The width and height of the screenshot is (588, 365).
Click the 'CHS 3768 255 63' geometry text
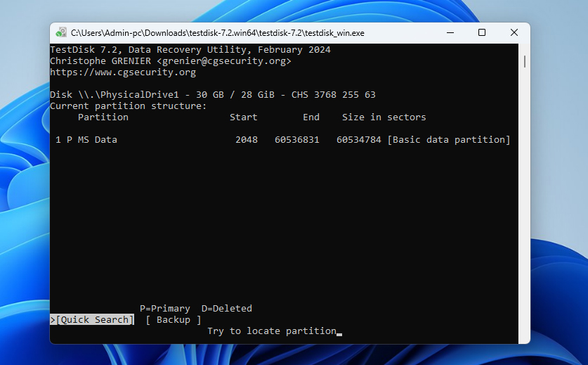pyautogui.click(x=334, y=95)
